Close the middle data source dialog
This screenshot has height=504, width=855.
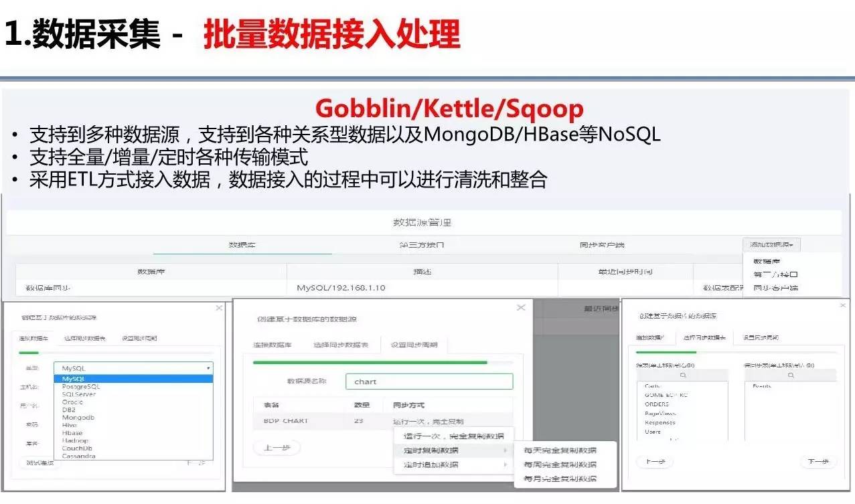tap(521, 307)
